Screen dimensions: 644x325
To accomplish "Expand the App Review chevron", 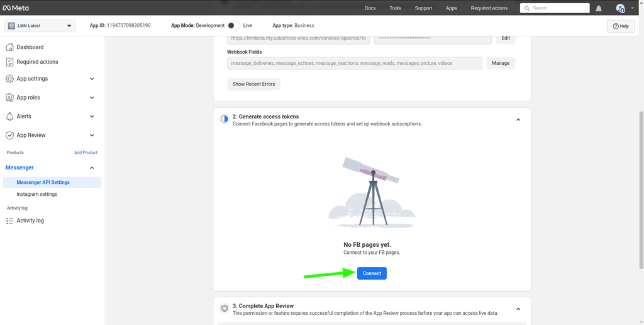I will [x=92, y=135].
